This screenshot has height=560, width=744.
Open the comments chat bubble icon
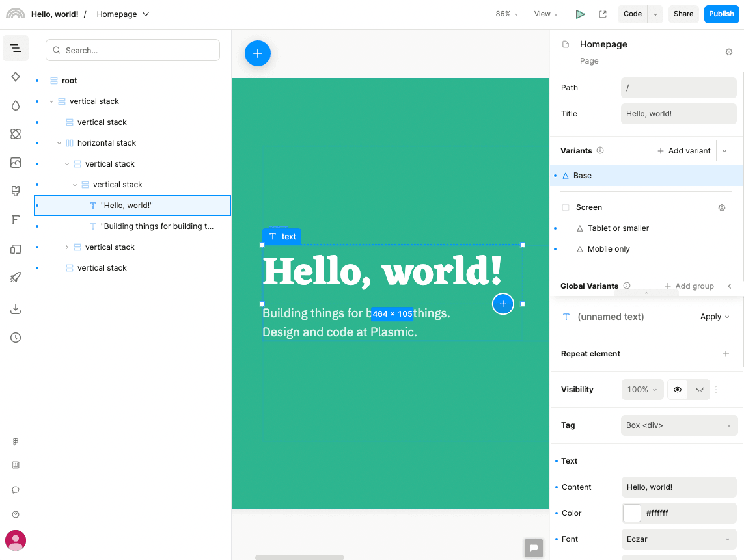pyautogui.click(x=16, y=490)
